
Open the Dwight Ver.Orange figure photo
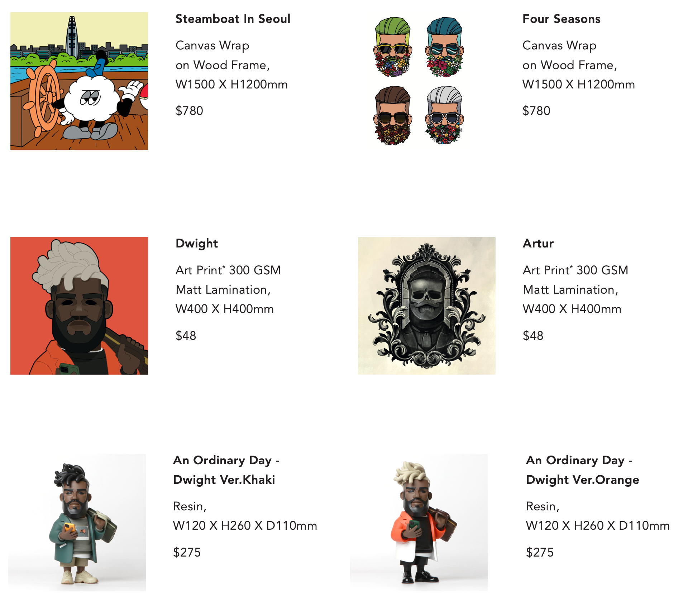pos(419,523)
